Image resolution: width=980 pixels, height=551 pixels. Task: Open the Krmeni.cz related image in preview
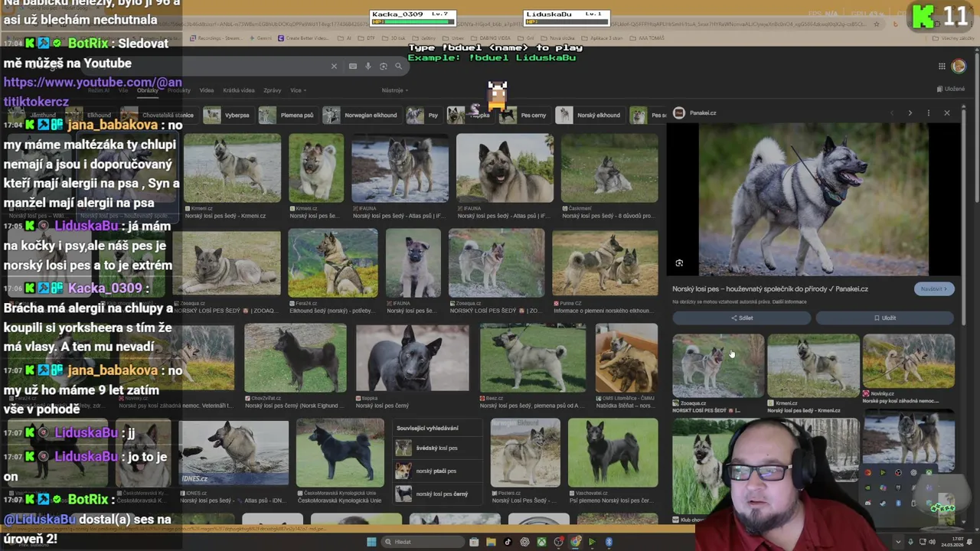coord(813,366)
